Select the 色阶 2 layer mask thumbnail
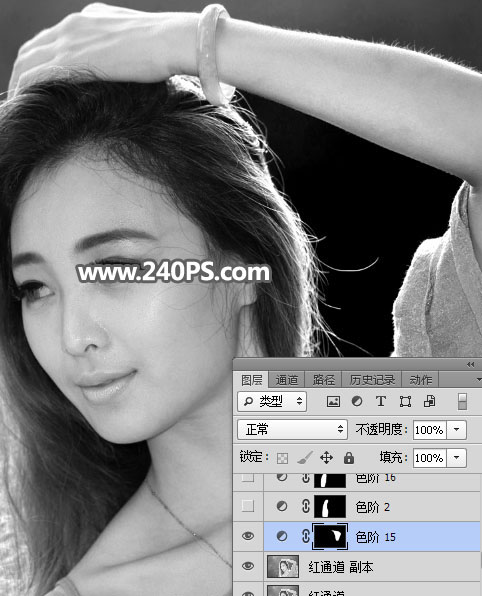The height and width of the screenshot is (596, 482). [x=330, y=507]
